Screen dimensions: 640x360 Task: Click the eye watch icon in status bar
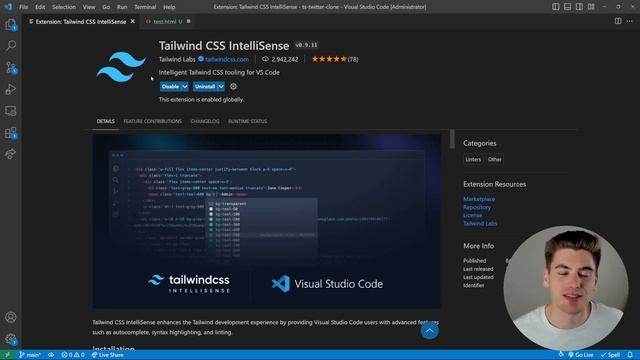pyautogui.click(x=51, y=355)
